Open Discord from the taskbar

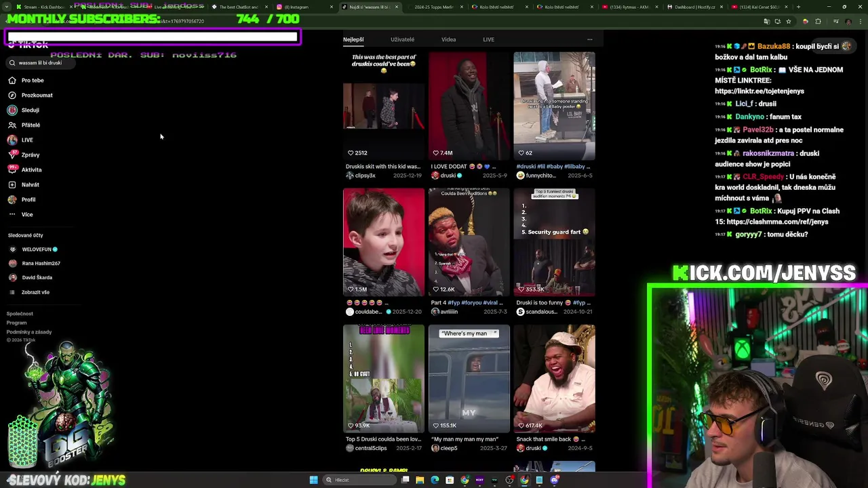(x=554, y=480)
